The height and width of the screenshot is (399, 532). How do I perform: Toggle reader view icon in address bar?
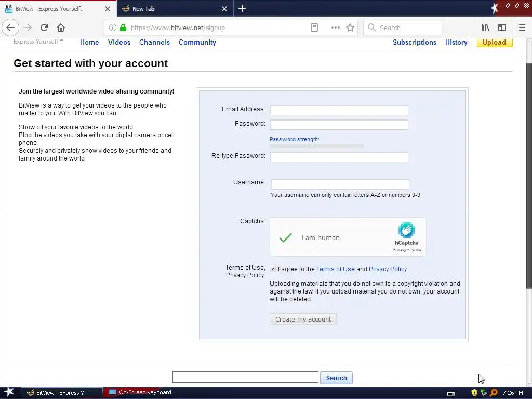[x=314, y=28]
